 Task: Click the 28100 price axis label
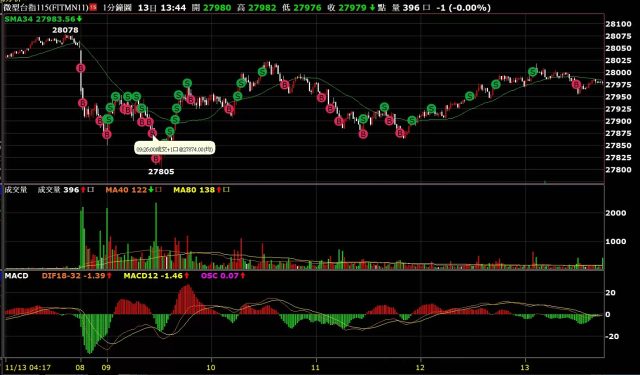618,24
